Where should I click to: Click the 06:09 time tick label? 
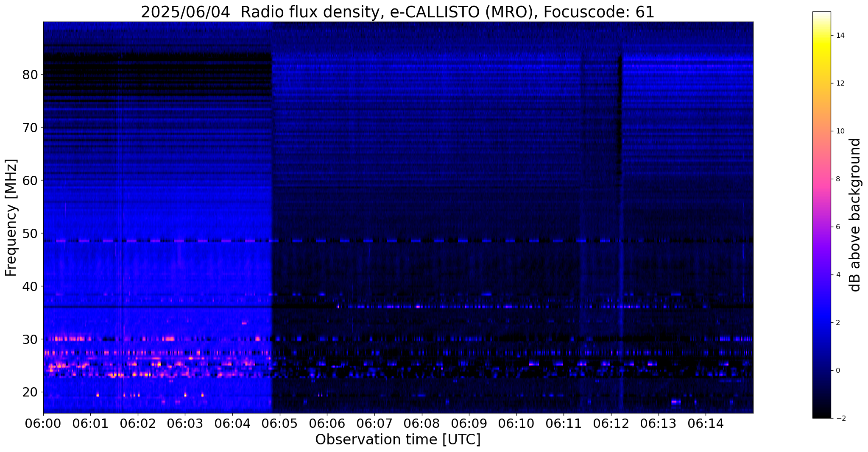tap(469, 423)
